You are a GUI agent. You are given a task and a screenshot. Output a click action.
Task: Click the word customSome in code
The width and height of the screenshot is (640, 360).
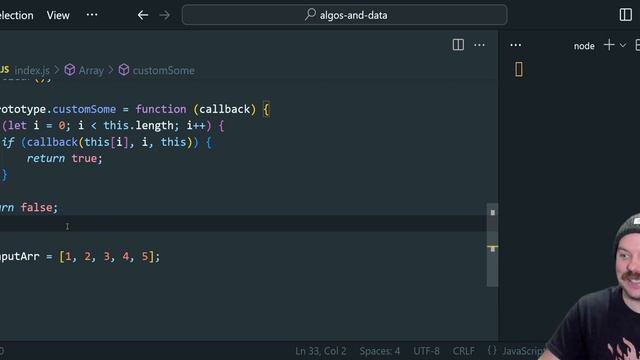click(84, 109)
